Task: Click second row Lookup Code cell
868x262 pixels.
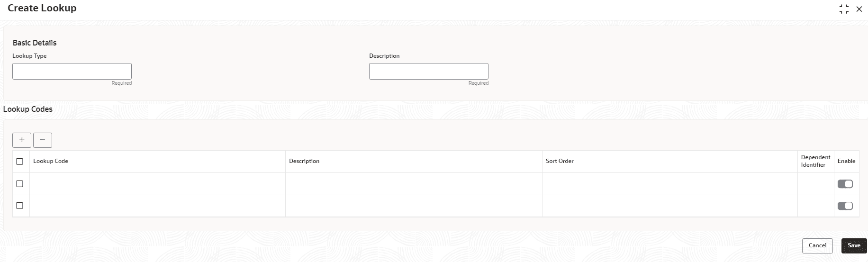Action: (x=157, y=206)
